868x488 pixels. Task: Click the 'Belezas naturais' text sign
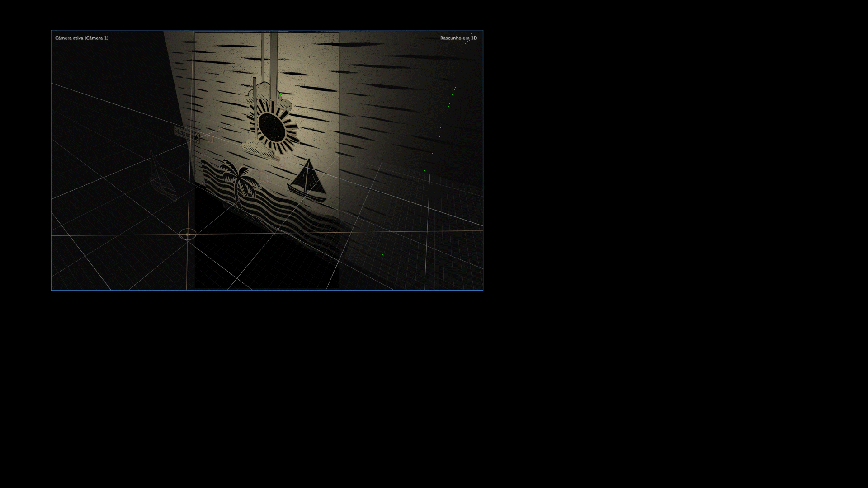coord(186,135)
